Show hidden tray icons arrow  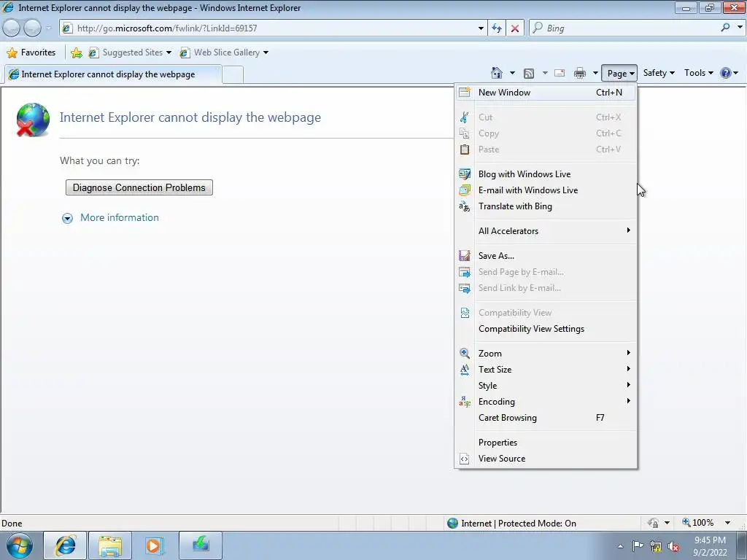pos(620,546)
